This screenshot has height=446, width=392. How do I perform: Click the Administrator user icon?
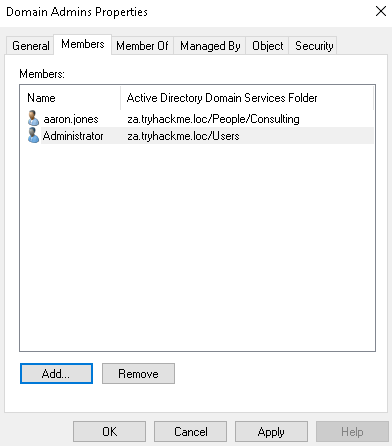click(x=33, y=135)
